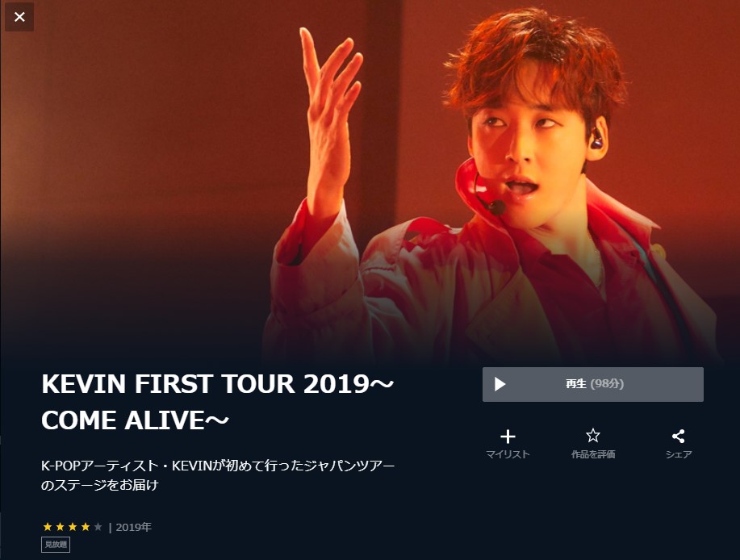Click the outlined star rate icon

point(593,436)
